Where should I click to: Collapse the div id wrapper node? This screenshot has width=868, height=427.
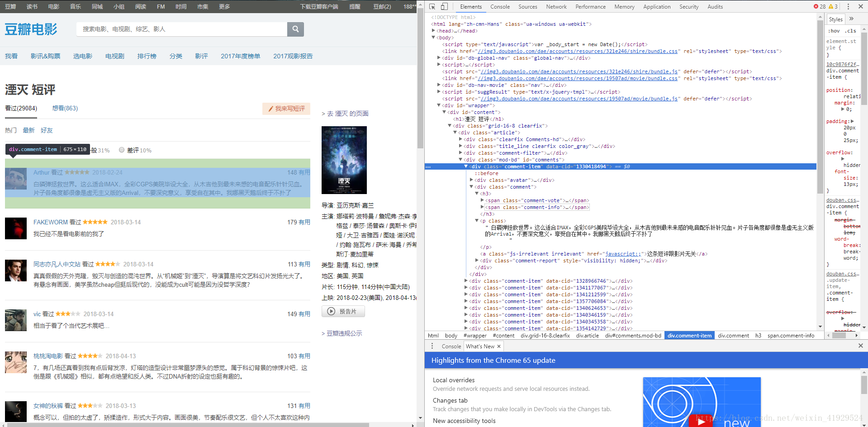pyautogui.click(x=439, y=105)
